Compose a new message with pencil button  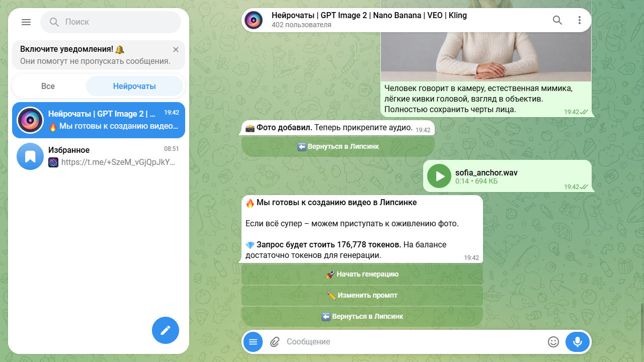(x=166, y=330)
